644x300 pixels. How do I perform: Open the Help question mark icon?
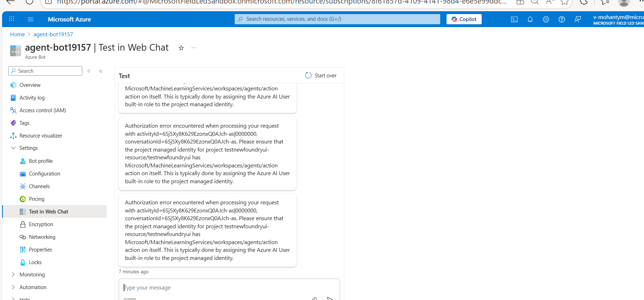[562, 19]
